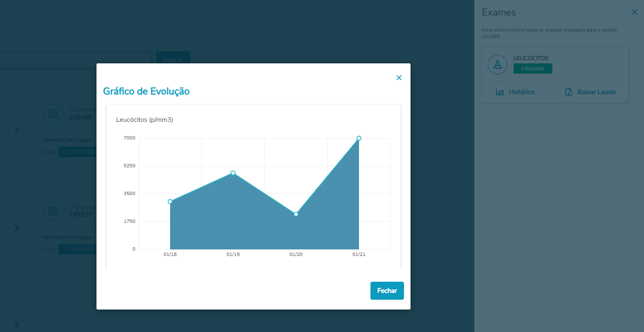Click the Liberado status badge
Viewport: 644px width, 332px height.
533,68
